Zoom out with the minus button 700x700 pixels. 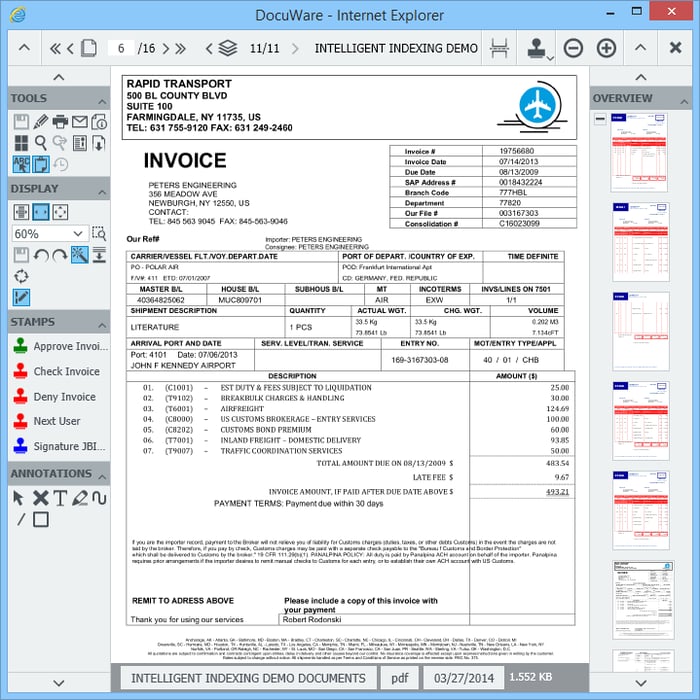(573, 48)
